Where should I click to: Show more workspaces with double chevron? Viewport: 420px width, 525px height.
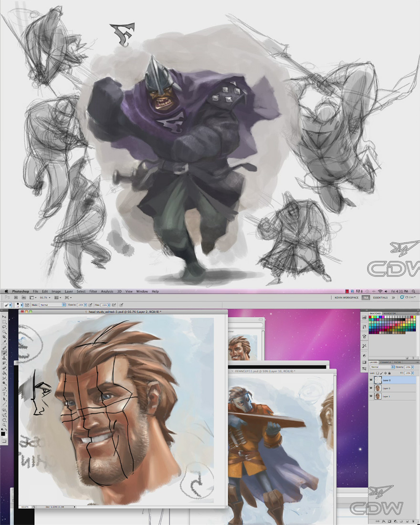coord(393,298)
